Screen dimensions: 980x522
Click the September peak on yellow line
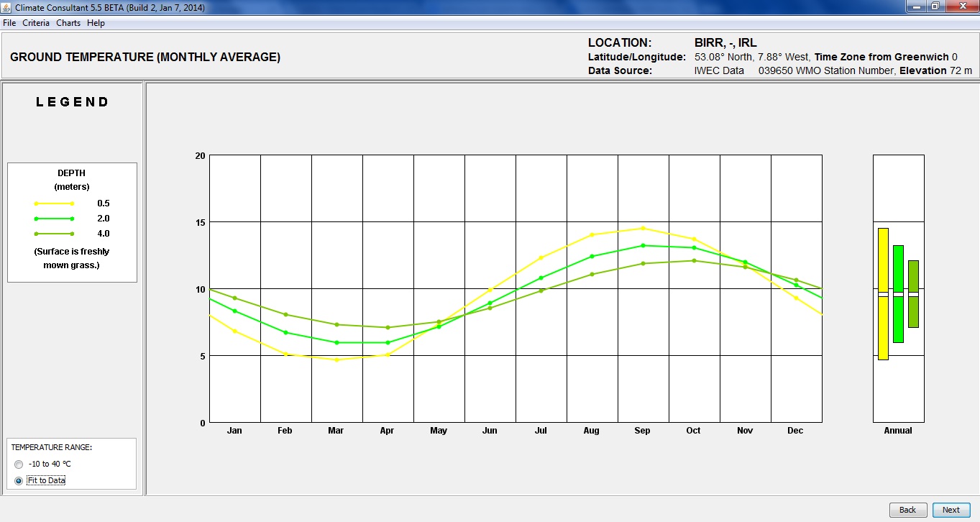tap(643, 229)
